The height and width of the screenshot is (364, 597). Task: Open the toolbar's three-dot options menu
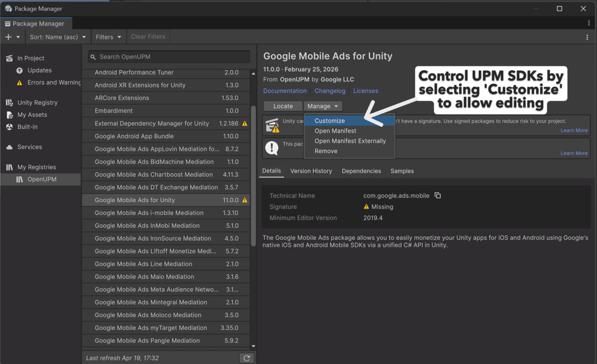pos(588,37)
